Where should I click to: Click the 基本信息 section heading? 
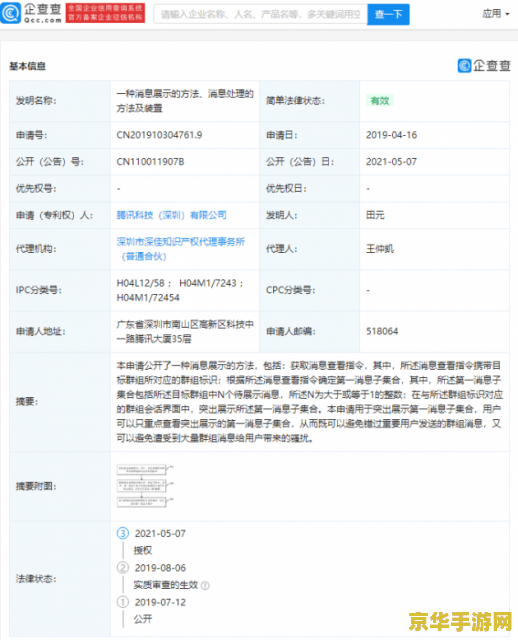[x=27, y=66]
